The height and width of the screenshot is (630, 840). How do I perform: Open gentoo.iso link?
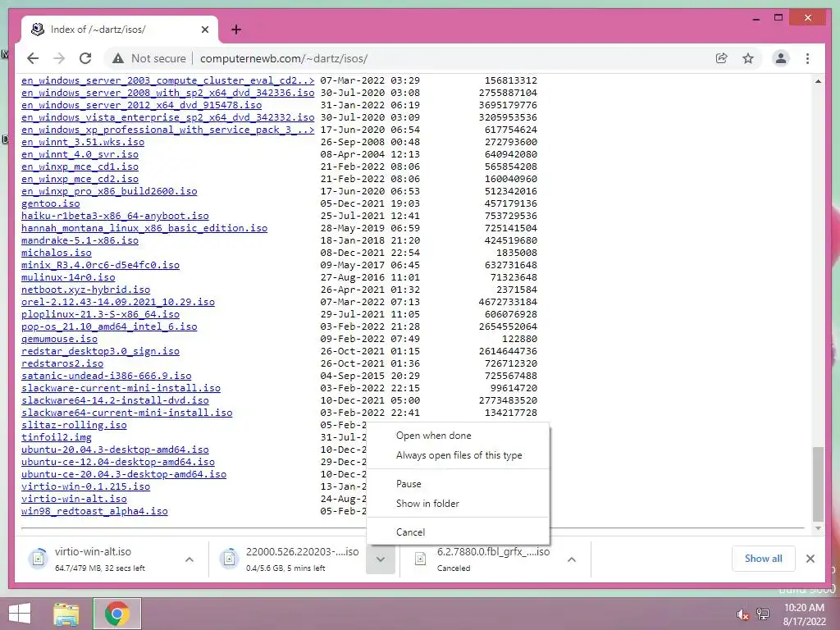coord(50,203)
